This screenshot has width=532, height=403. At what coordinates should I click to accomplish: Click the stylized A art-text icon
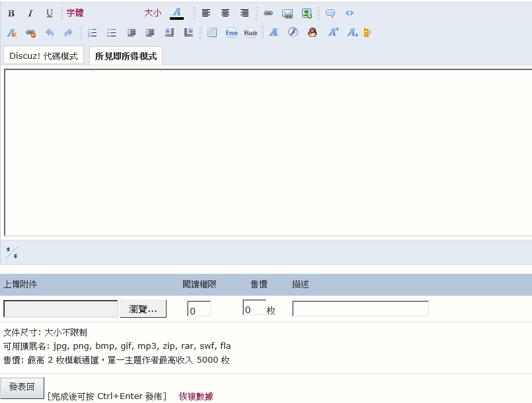274,32
